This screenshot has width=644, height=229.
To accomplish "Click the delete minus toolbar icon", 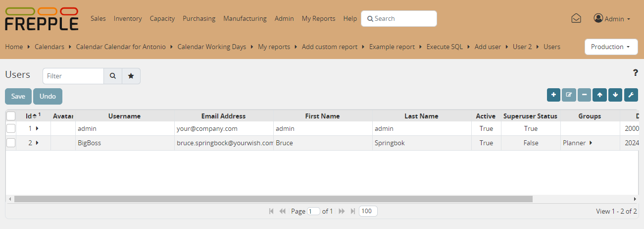I will [x=585, y=95].
